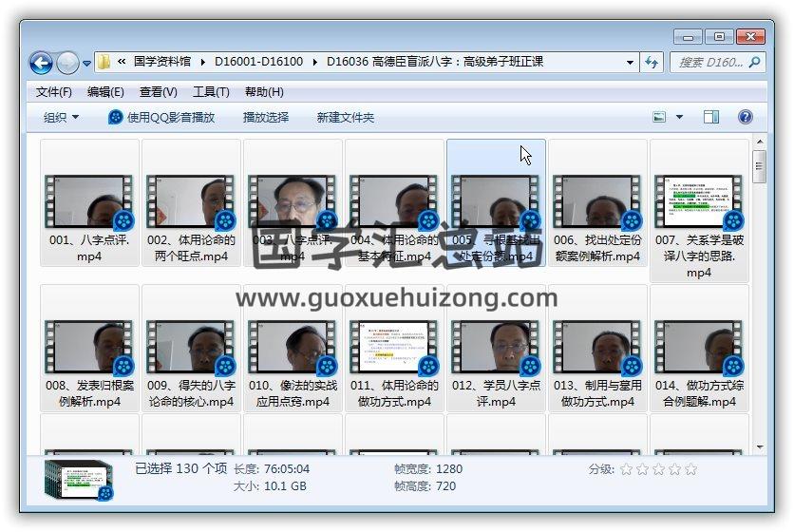Set rating to the second 分级 star
This screenshot has height=532, width=794.
pyautogui.click(x=643, y=469)
